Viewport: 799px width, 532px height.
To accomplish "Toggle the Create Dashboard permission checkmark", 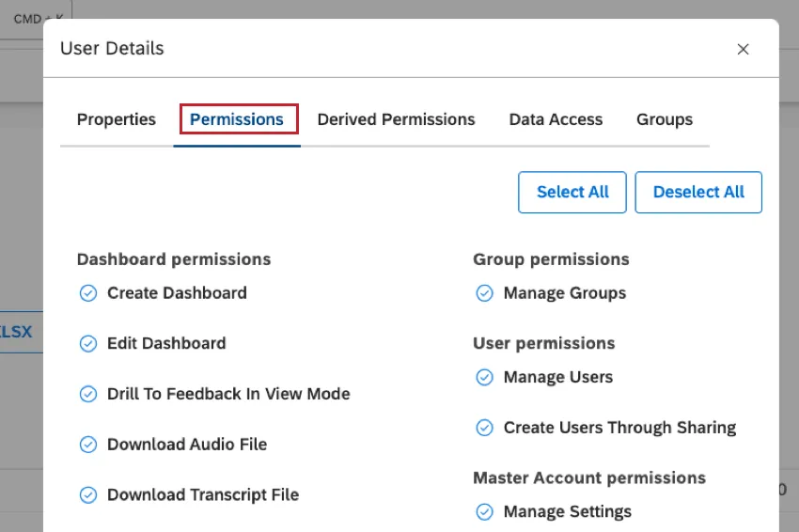I will (x=87, y=293).
